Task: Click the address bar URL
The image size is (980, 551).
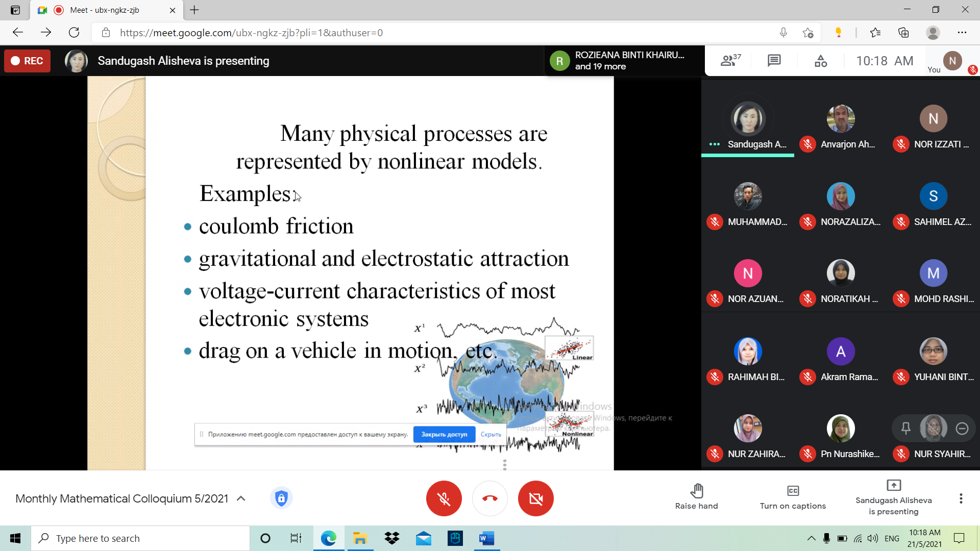Action: (251, 33)
